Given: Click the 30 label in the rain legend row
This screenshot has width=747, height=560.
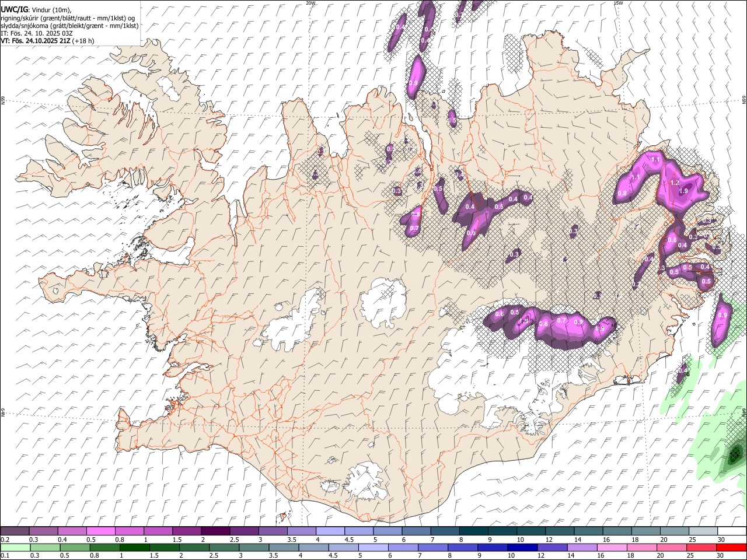Looking at the screenshot, I should click(x=721, y=555).
